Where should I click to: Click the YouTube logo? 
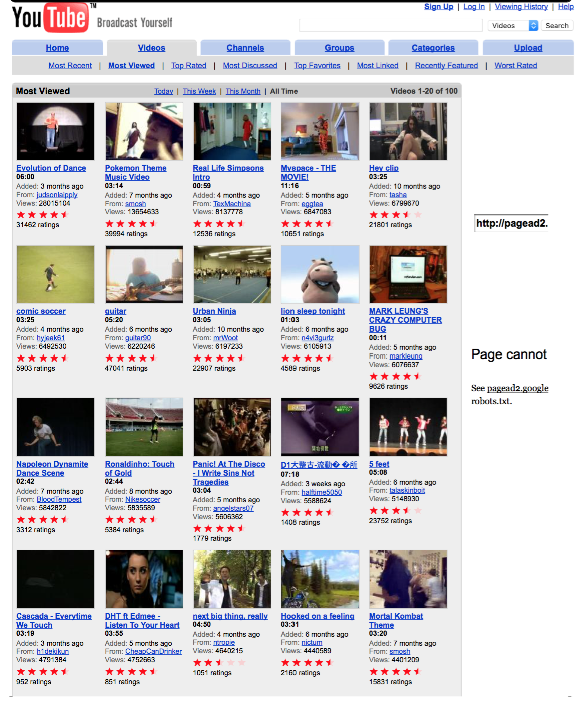click(x=50, y=17)
